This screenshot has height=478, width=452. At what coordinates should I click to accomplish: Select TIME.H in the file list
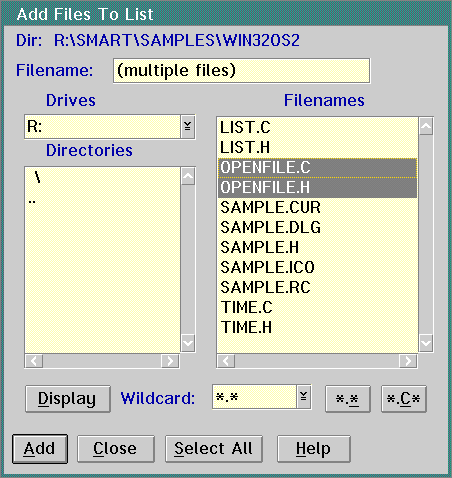coord(317,327)
